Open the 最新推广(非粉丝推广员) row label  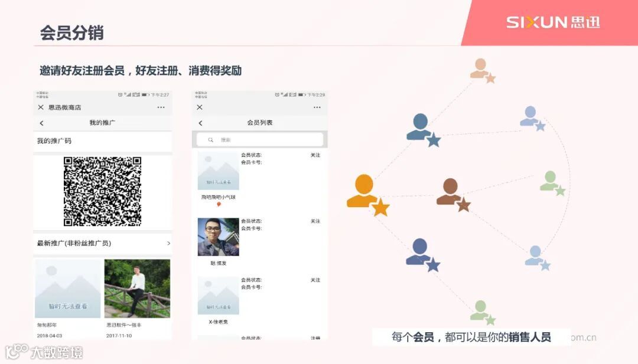tap(74, 243)
